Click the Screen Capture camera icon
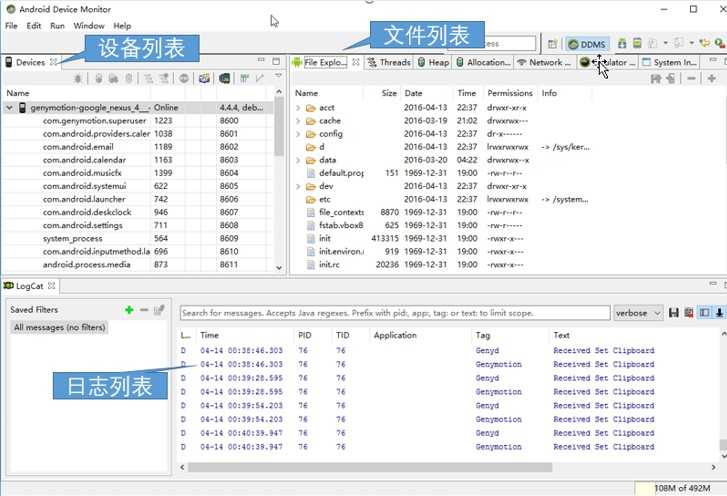727x496 pixels. (x=204, y=78)
